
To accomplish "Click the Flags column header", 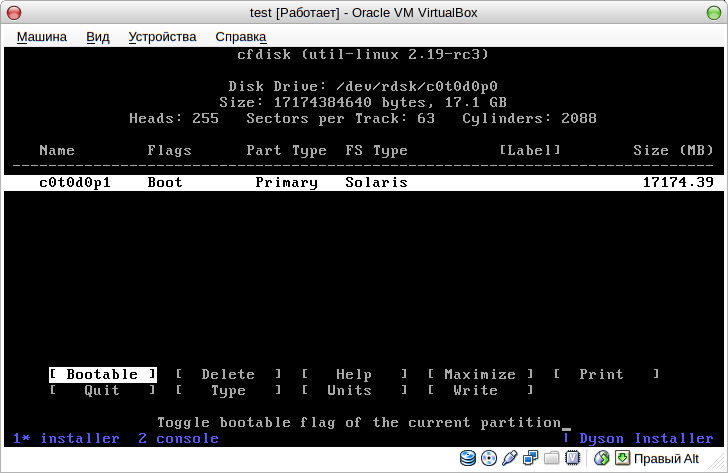I will 169,150.
